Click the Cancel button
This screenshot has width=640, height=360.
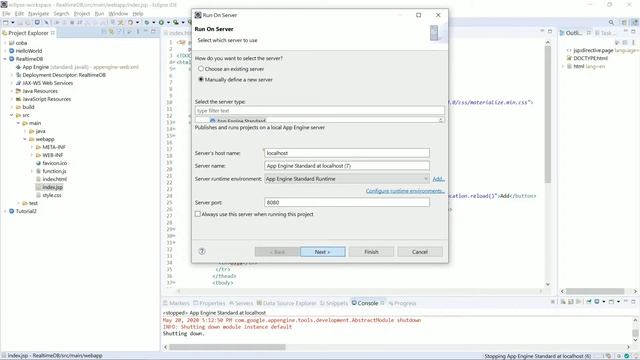coord(420,252)
